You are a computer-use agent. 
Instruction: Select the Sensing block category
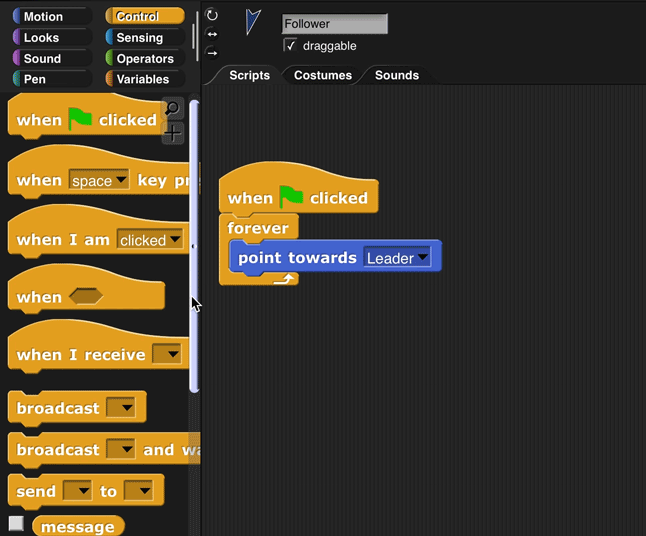click(145, 37)
